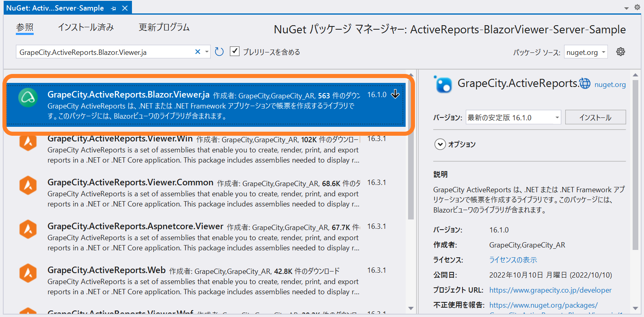Click Viewer.Common version 16.3.1 text
The width and height of the screenshot is (644, 317).
pos(376,182)
